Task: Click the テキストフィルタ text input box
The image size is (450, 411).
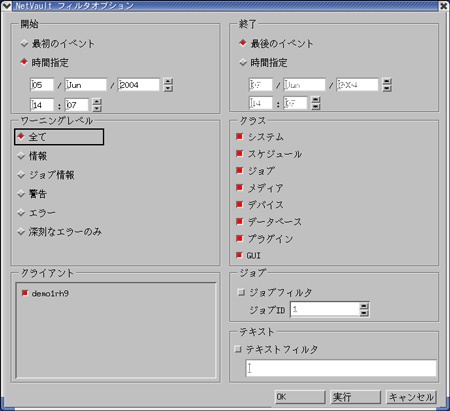Action: [x=341, y=368]
